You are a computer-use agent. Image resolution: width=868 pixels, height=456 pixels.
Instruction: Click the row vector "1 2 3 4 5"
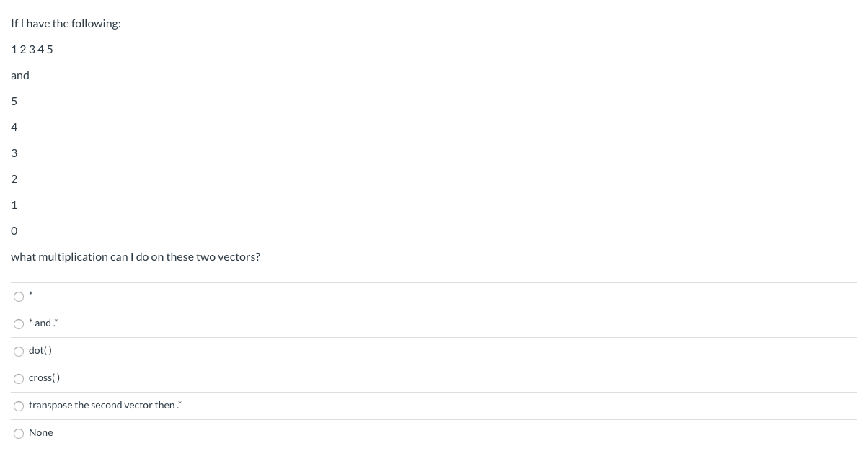pos(32,50)
